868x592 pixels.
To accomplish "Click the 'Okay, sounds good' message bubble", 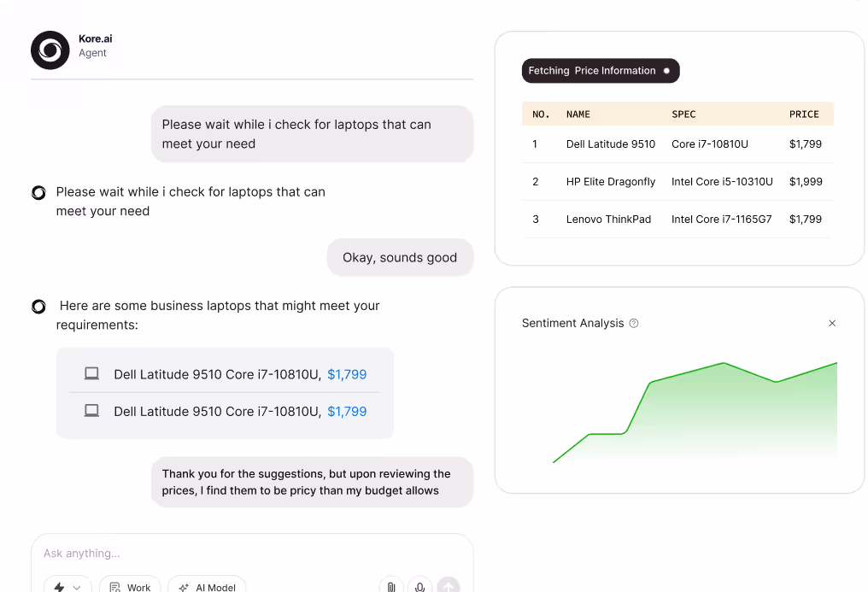I will [x=400, y=257].
